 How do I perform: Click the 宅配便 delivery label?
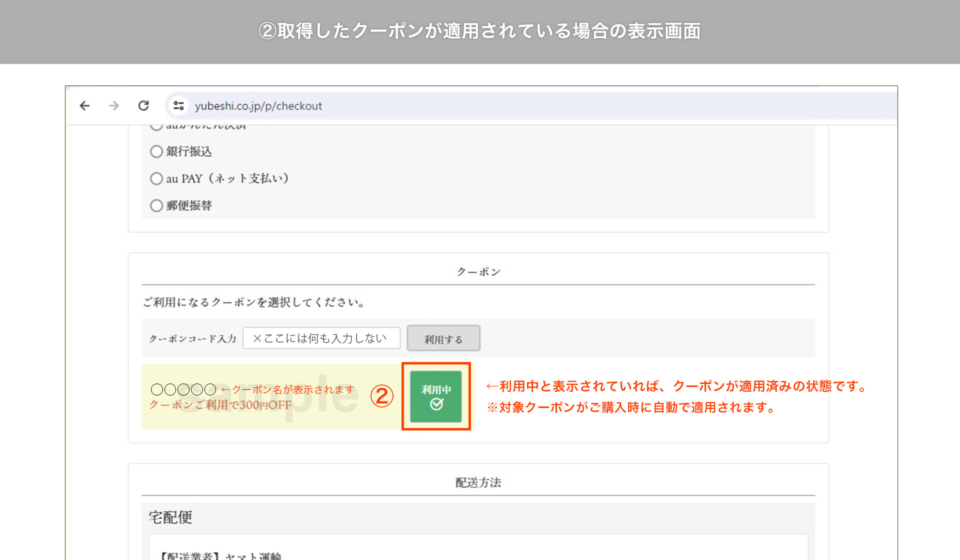(x=170, y=517)
